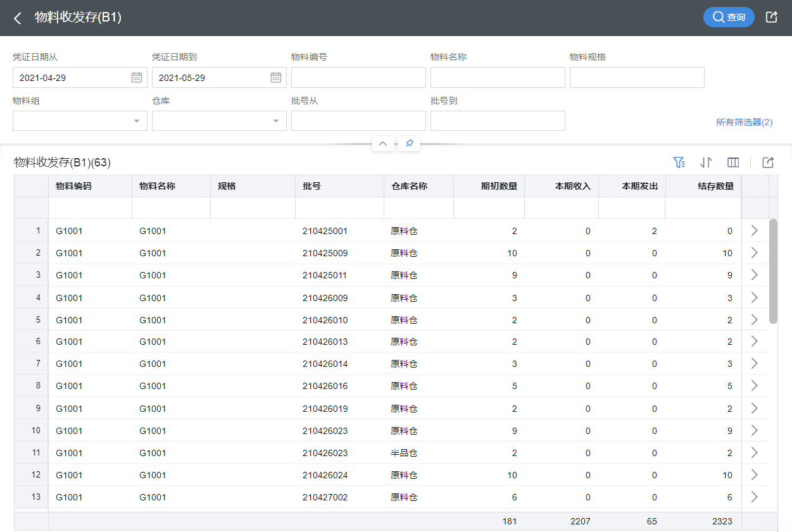
Task: Open calendar for 凭证日期从 field
Action: pyautogui.click(x=137, y=77)
